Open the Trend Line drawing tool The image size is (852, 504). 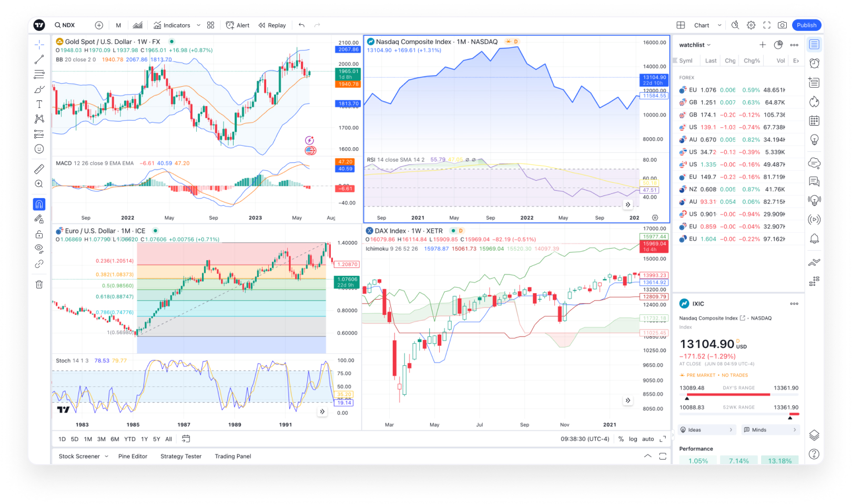38,59
